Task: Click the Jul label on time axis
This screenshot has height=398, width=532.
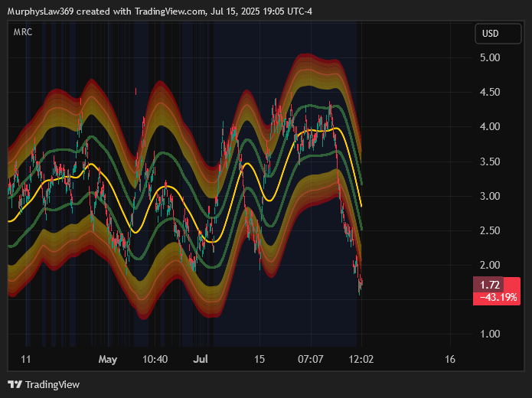Action: pyautogui.click(x=201, y=359)
